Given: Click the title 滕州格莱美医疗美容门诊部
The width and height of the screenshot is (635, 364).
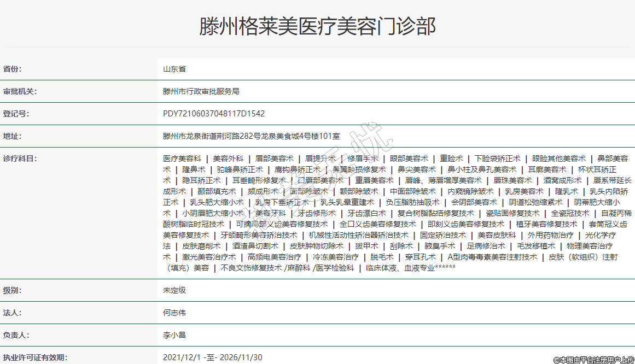Looking at the screenshot, I should [x=317, y=26].
